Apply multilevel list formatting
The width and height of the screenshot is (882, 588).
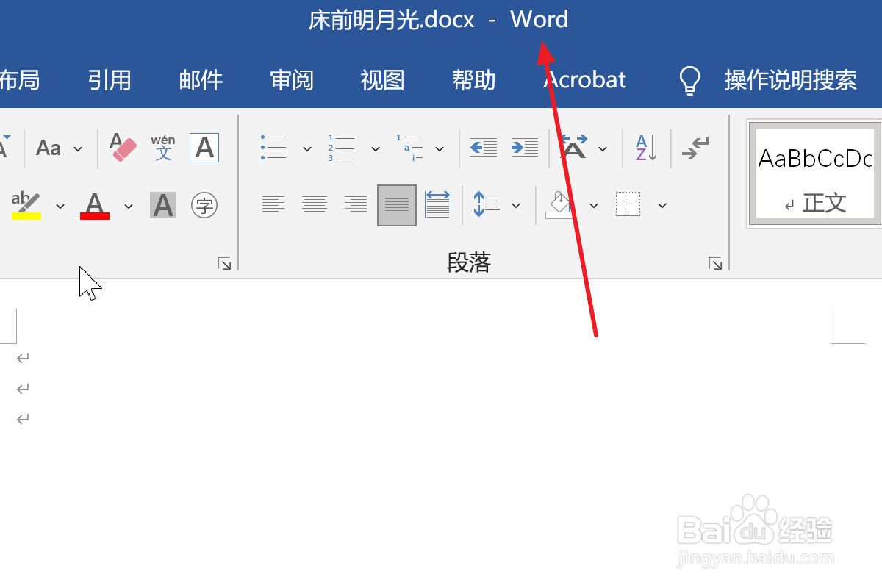(409, 148)
